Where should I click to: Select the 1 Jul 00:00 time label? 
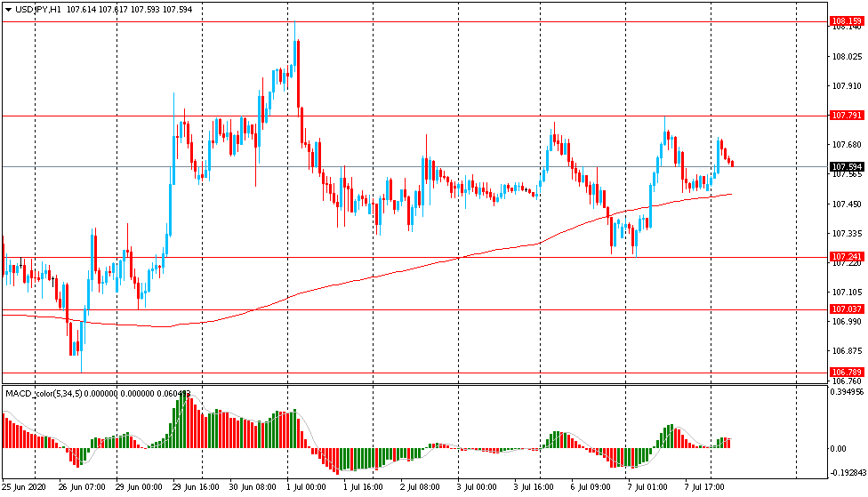(306, 487)
